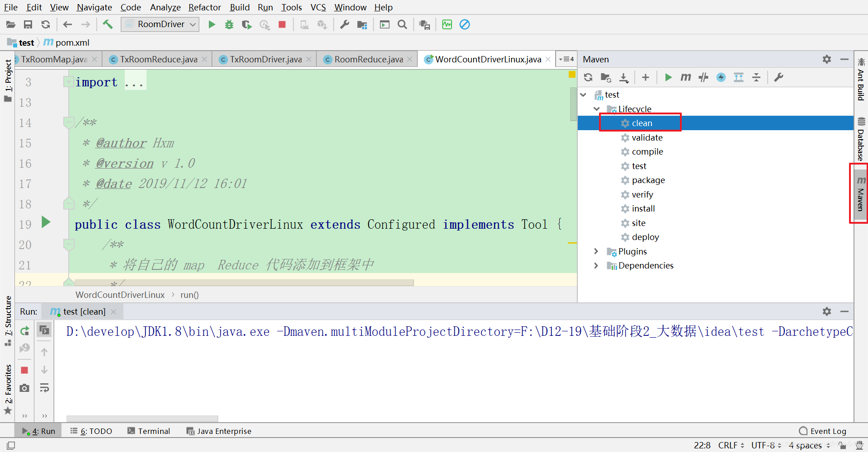Collapse all in Maven tree
Image resolution: width=868 pixels, height=452 pixels.
point(756,77)
